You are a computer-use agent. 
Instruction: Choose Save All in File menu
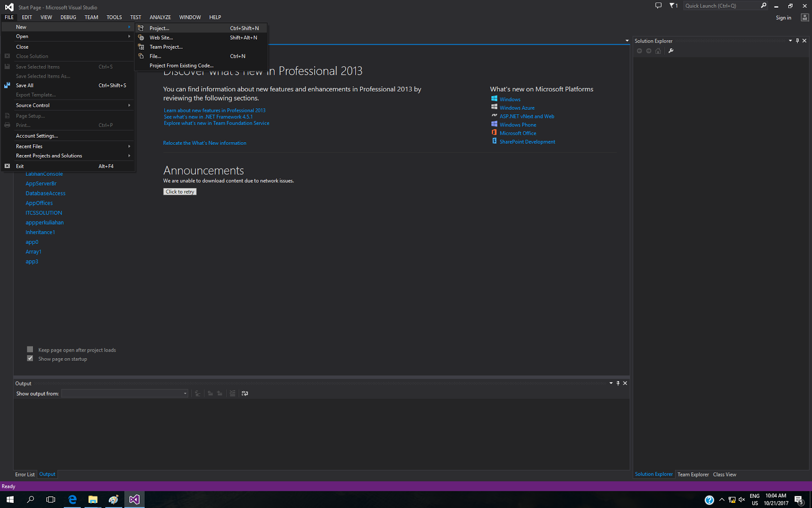(x=68, y=85)
